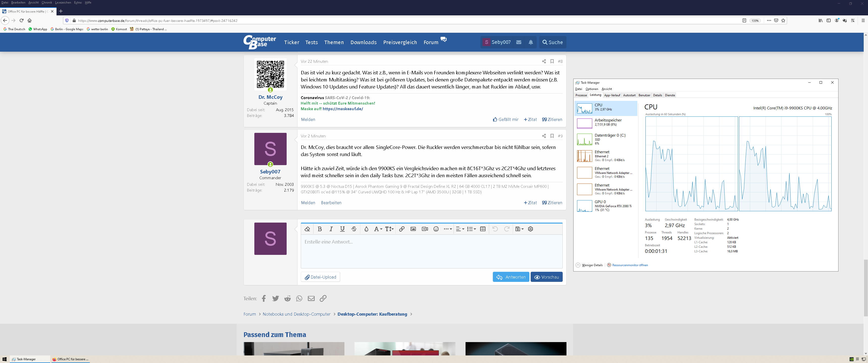
Task: Expand the font size dropdown
Action: click(x=389, y=229)
